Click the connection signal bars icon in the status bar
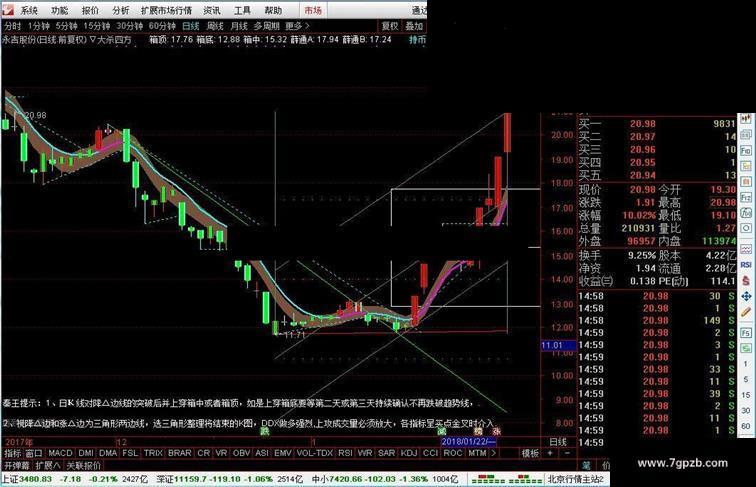This screenshot has width=756, height=487. coord(506,480)
